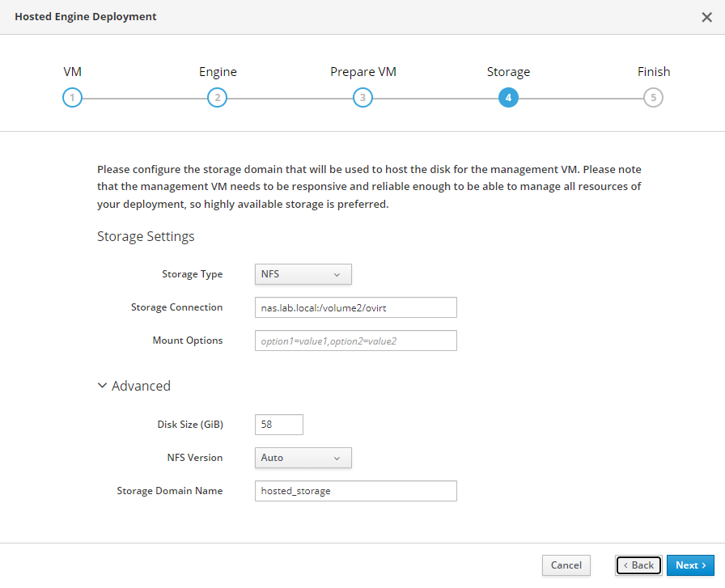This screenshot has width=725, height=588.
Task: Click the Storage Connection input field
Action: click(355, 307)
